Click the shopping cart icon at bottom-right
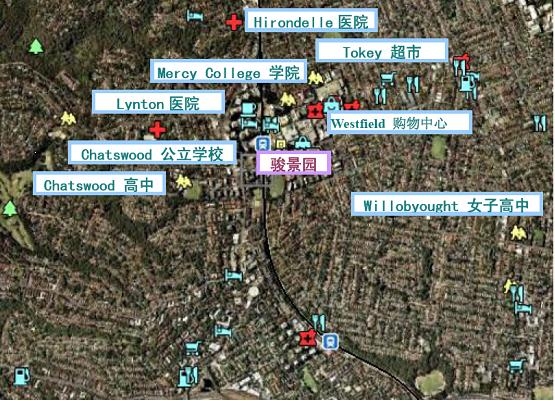 pos(517,366)
